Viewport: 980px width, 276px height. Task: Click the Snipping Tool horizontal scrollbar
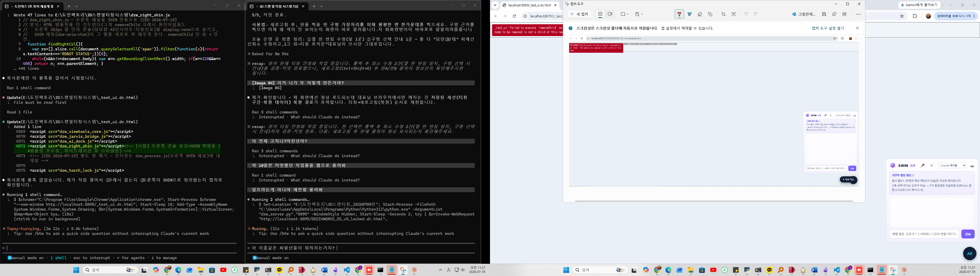coord(714,201)
